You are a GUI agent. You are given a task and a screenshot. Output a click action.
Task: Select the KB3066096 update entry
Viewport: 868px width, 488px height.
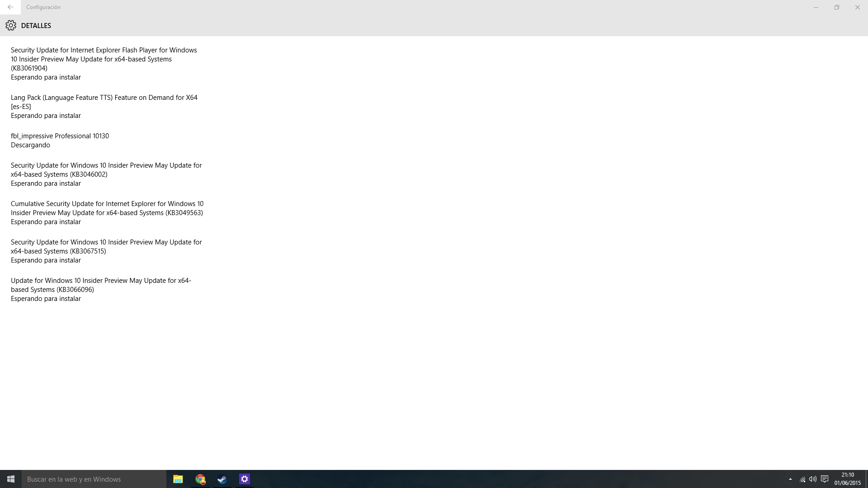tap(101, 285)
